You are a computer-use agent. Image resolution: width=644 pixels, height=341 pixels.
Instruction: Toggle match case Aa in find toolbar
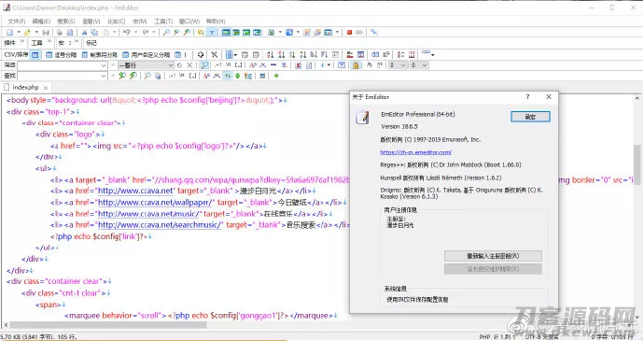coord(206,76)
